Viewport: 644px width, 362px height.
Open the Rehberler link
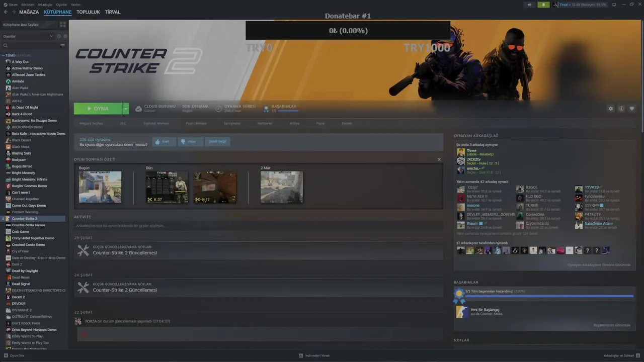click(x=265, y=123)
